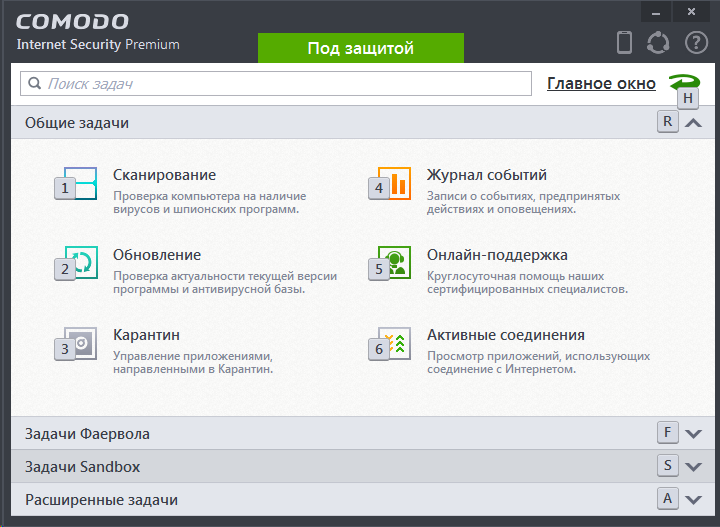The image size is (720, 527).
Task: Close the Comodo window
Action: click(691, 12)
